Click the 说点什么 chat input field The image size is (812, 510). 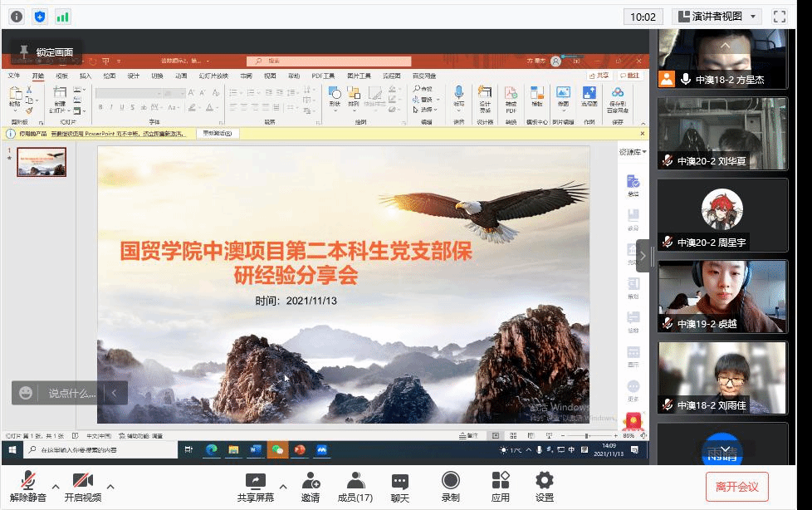(71, 393)
